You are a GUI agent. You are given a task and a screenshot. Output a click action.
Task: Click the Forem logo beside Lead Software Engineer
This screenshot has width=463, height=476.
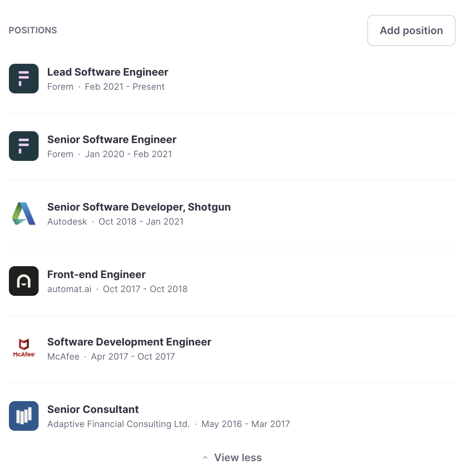[x=24, y=79]
